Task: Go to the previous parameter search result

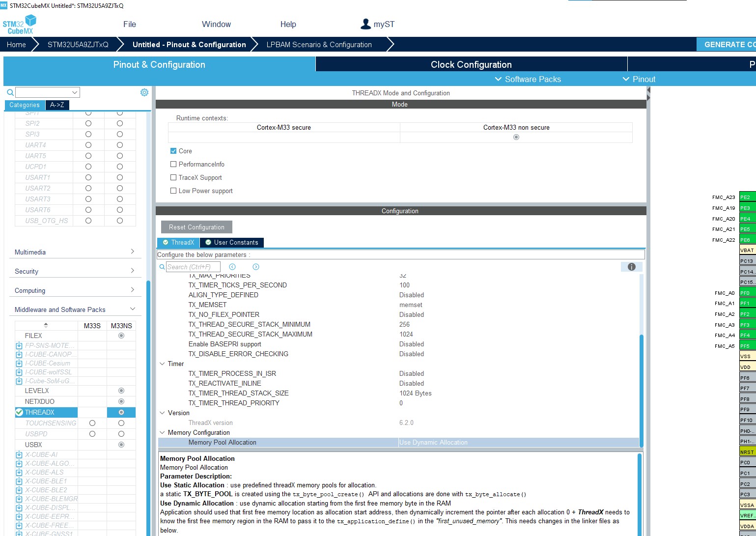Action: tap(232, 267)
